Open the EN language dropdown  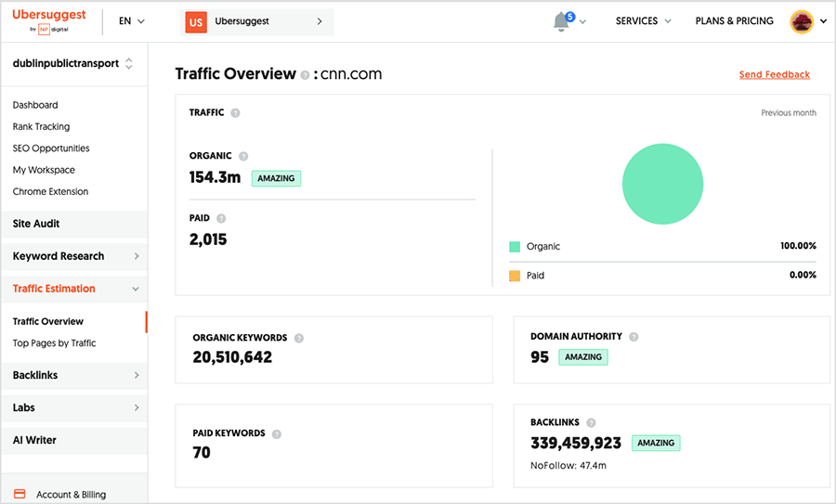[x=132, y=21]
